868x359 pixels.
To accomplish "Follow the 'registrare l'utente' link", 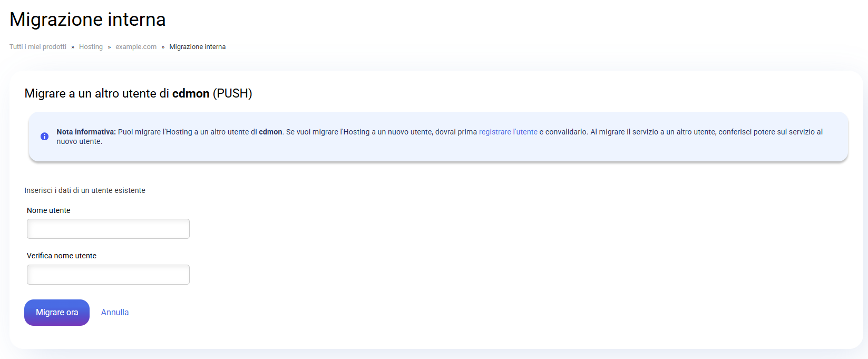I will (x=508, y=132).
